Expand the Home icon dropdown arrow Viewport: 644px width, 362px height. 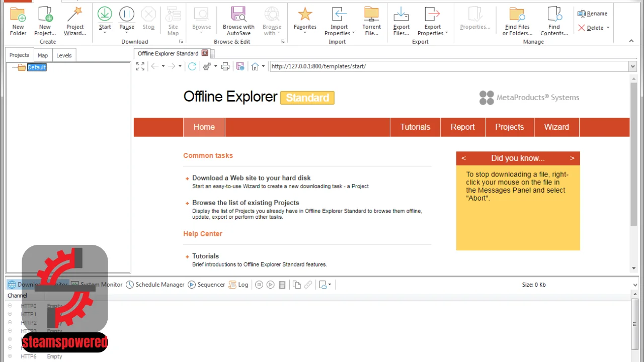pyautogui.click(x=263, y=66)
